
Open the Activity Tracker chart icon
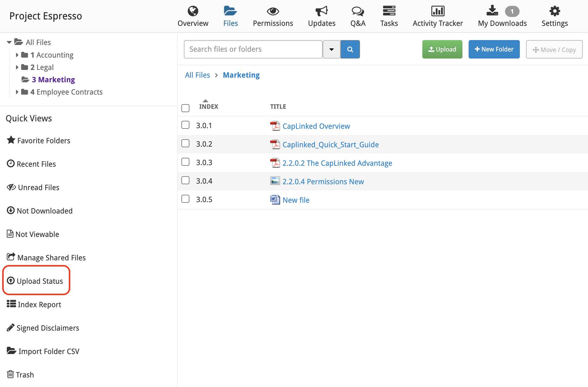438,11
